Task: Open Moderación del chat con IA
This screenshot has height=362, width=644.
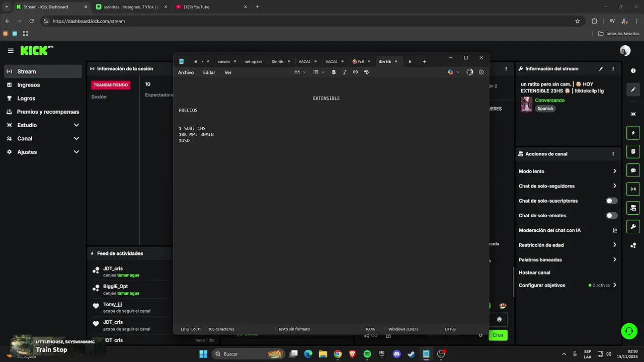Action: [x=568, y=230]
